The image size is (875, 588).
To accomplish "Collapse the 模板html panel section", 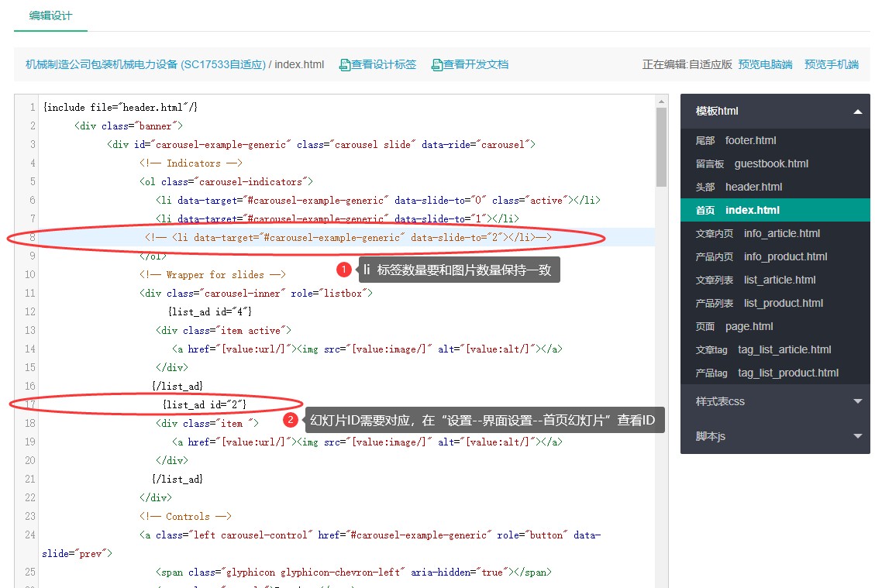I will pyautogui.click(x=858, y=111).
